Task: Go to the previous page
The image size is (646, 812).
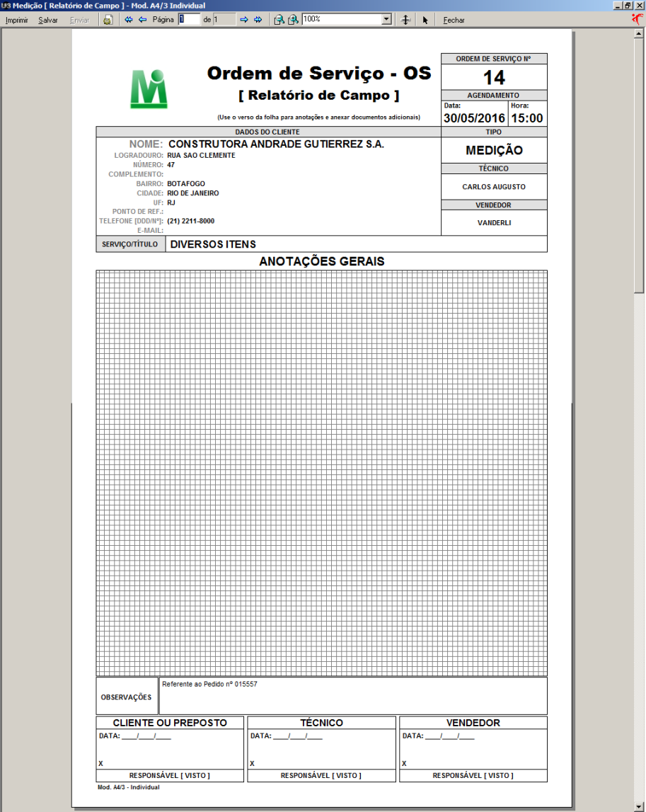Action: [142, 20]
